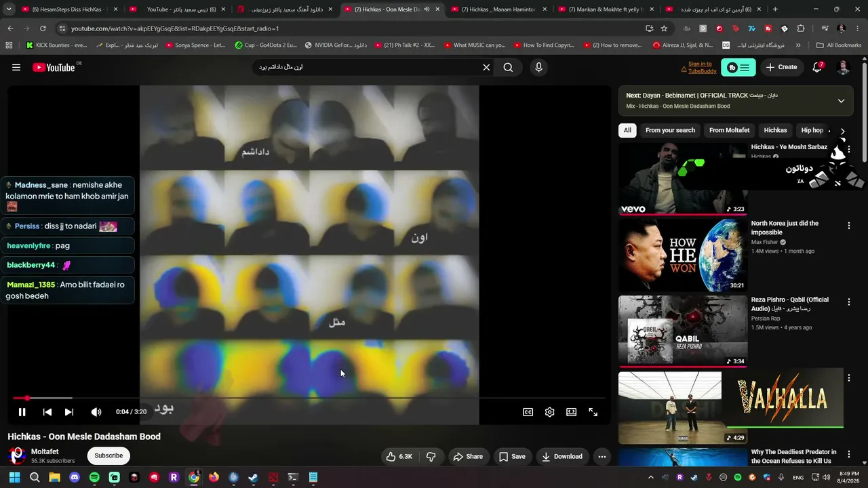Start a voice search with the microphone

pos(539,67)
